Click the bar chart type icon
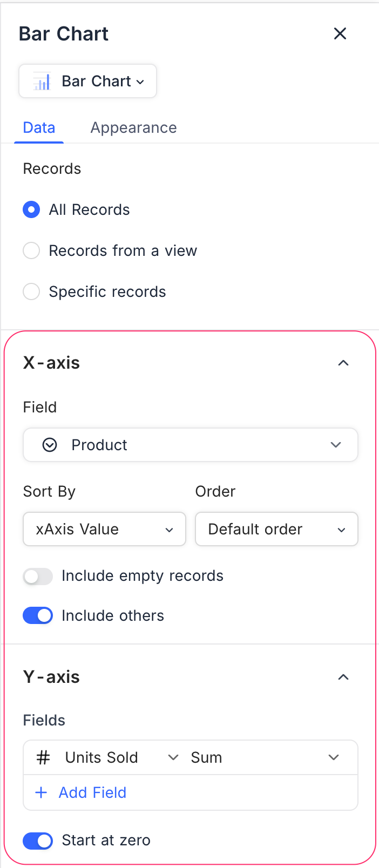The image size is (379, 868). point(42,82)
